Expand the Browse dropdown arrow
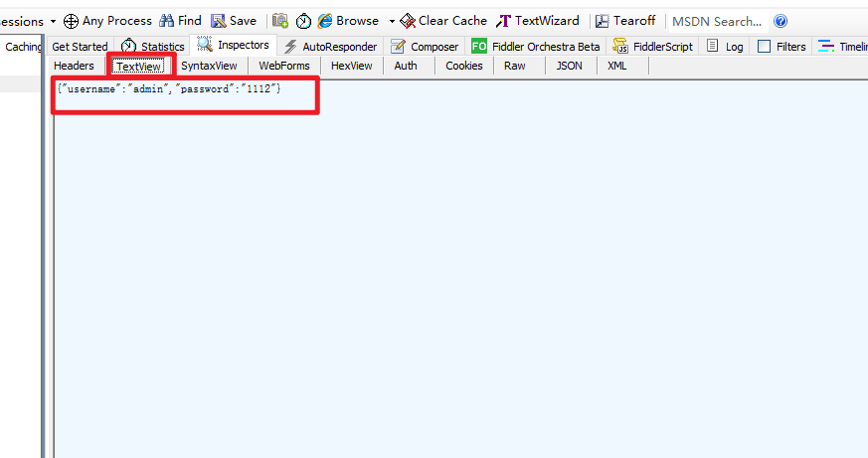This screenshot has width=868, height=458. click(x=392, y=22)
